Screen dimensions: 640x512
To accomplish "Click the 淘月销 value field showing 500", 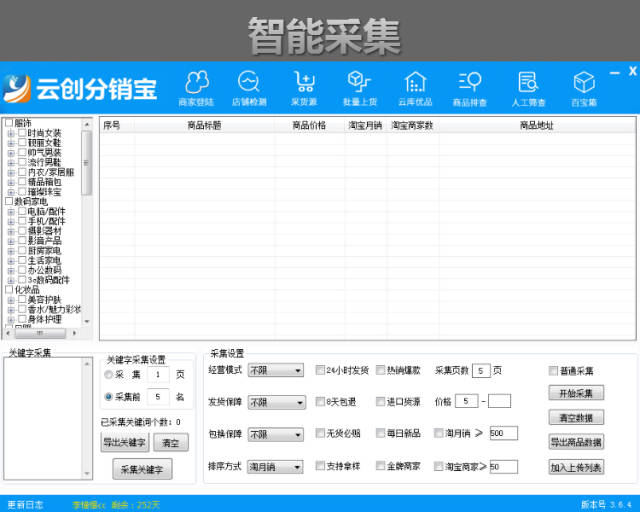I will click(x=503, y=433).
